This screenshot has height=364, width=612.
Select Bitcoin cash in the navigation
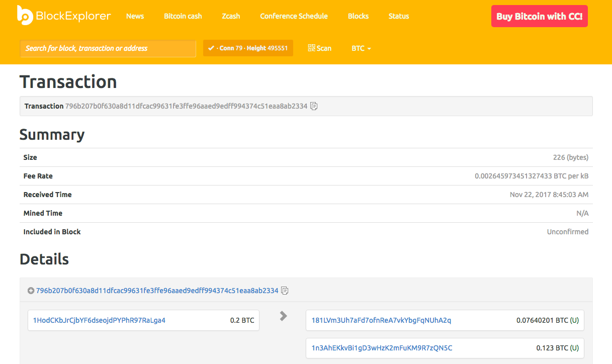click(183, 16)
